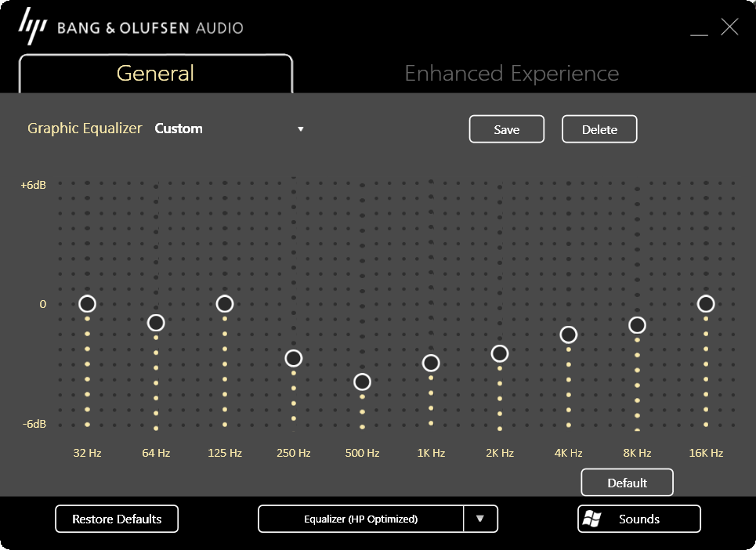
Task: Select the 32 Hz slider knob
Action: click(x=87, y=304)
